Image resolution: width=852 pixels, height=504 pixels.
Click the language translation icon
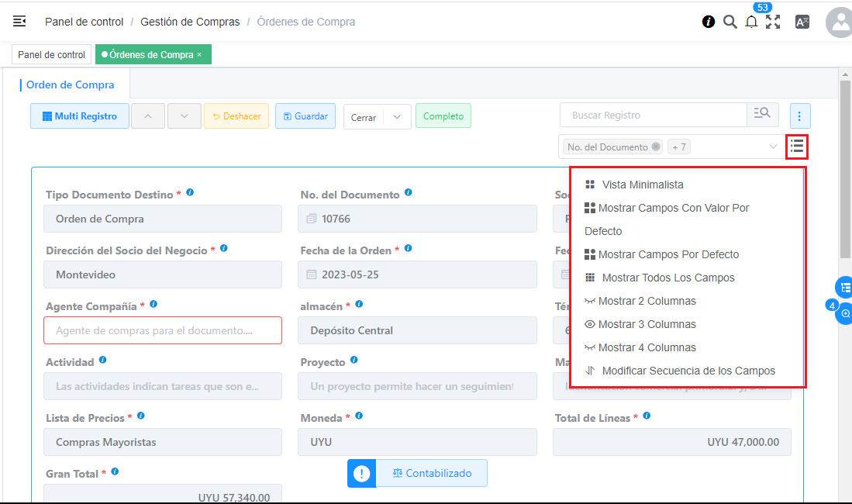(x=802, y=22)
